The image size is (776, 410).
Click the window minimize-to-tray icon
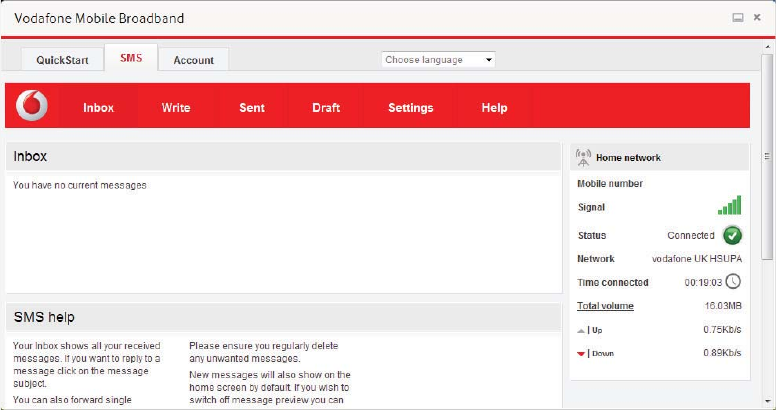click(738, 18)
